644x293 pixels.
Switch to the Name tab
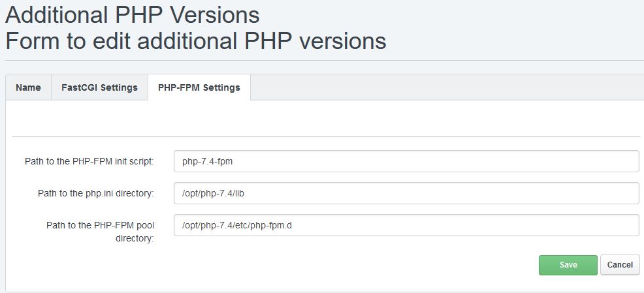(28, 87)
